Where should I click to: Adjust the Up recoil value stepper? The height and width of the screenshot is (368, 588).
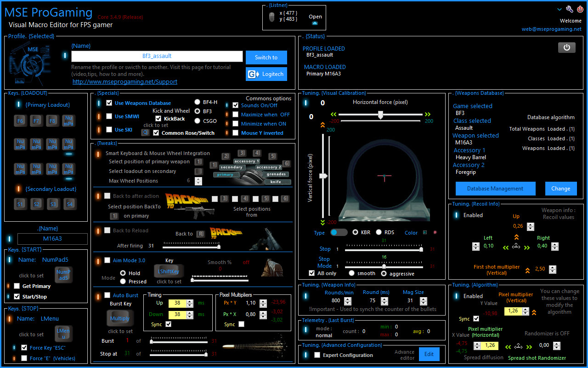pyautogui.click(x=531, y=226)
